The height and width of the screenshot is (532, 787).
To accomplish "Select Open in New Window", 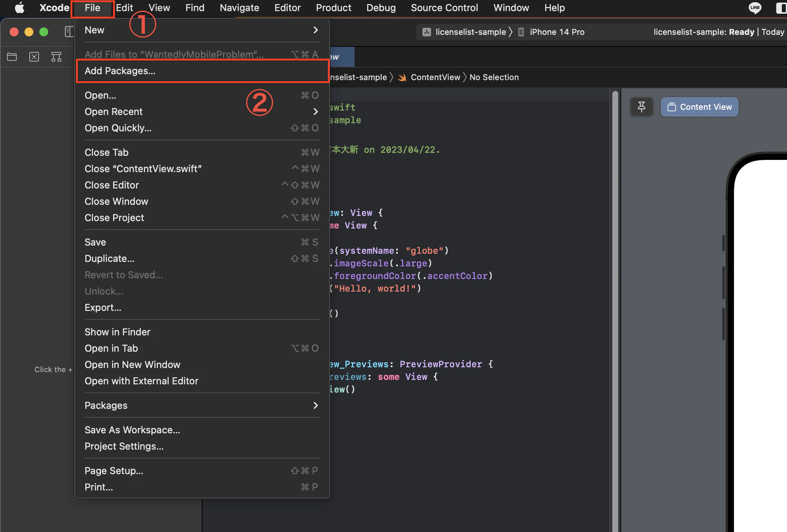I will (x=202, y=365).
